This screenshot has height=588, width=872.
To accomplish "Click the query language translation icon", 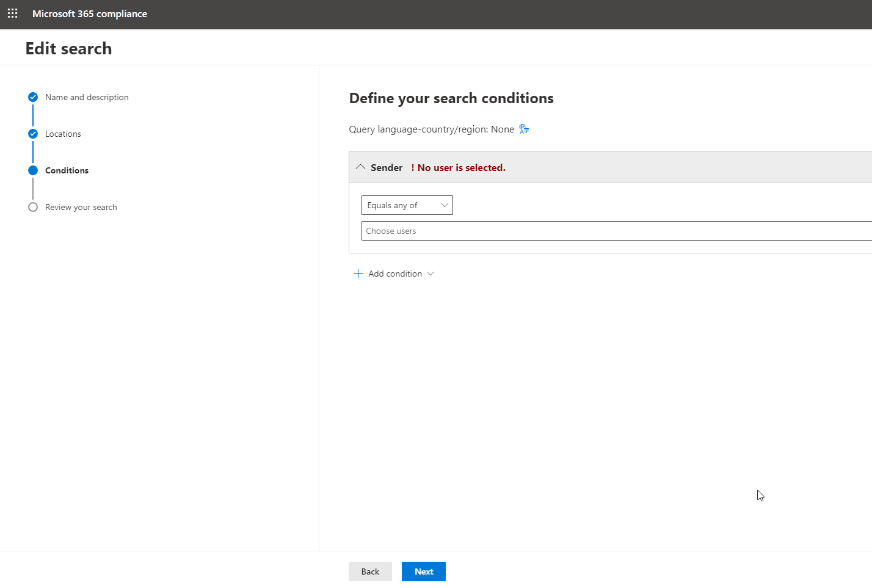I will 523,129.
